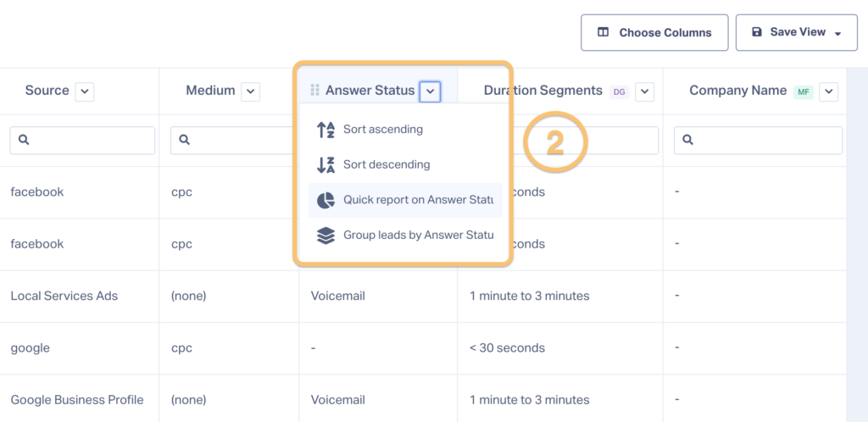This screenshot has height=422, width=868.
Task: Select Sort descending from the menu
Action: (x=405, y=165)
